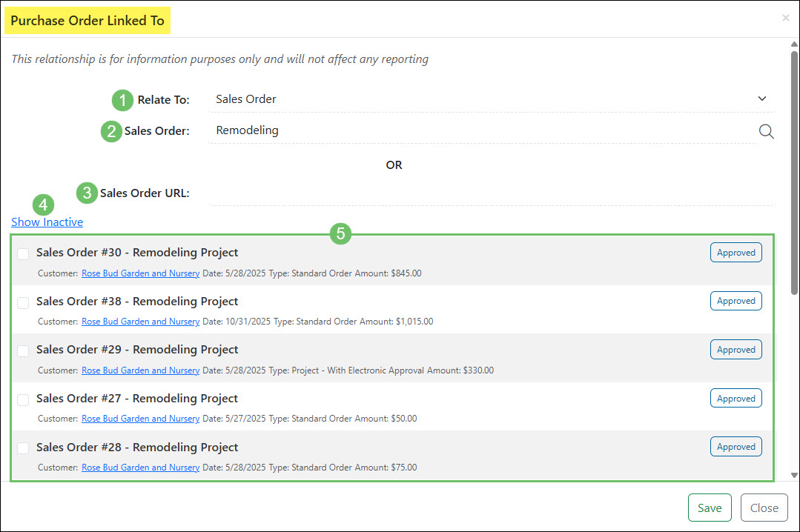Image resolution: width=800 pixels, height=532 pixels.
Task: Tick the checkbox for Sales Order #29
Action: coord(22,350)
